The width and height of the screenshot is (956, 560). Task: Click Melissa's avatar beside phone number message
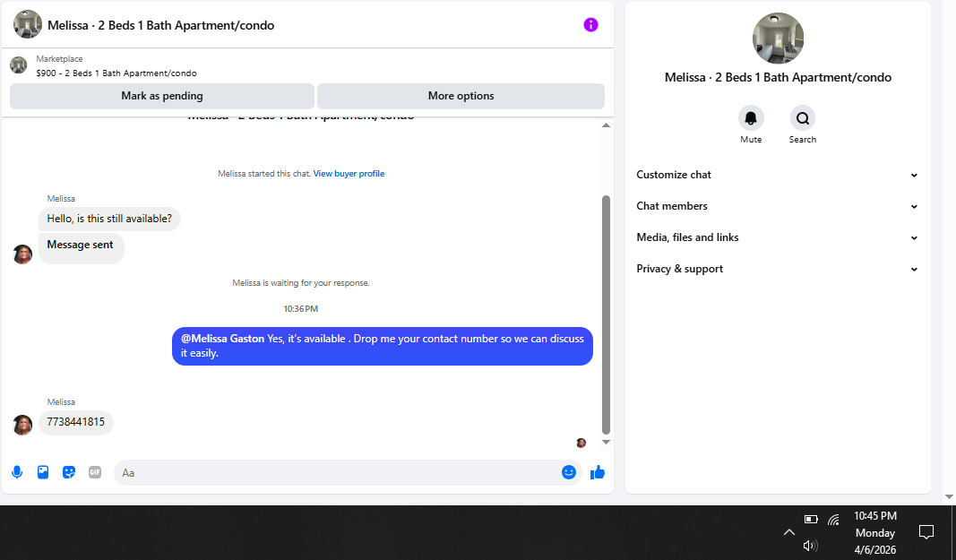point(22,425)
